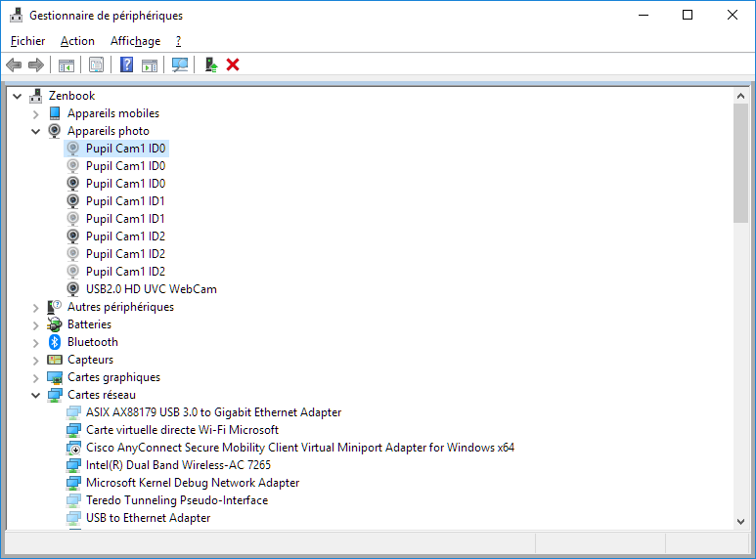756x559 pixels.
Task: Scan for hardware changes monitor icon
Action: [180, 64]
